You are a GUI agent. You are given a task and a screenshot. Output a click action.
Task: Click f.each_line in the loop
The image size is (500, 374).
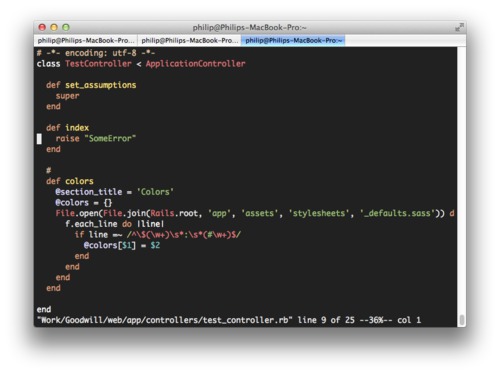[91, 224]
